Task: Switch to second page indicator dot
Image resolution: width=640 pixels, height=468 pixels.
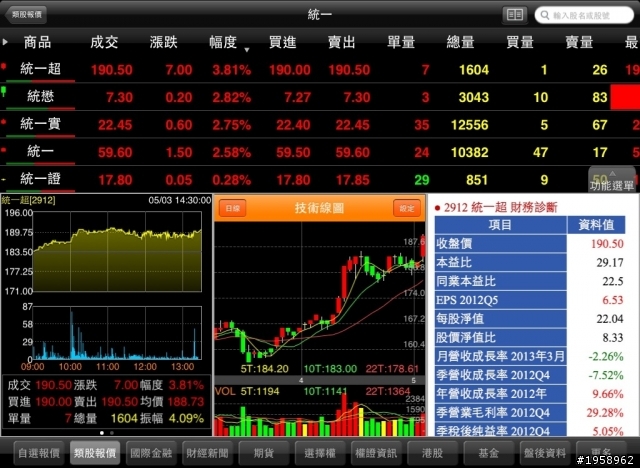Action: point(112,433)
